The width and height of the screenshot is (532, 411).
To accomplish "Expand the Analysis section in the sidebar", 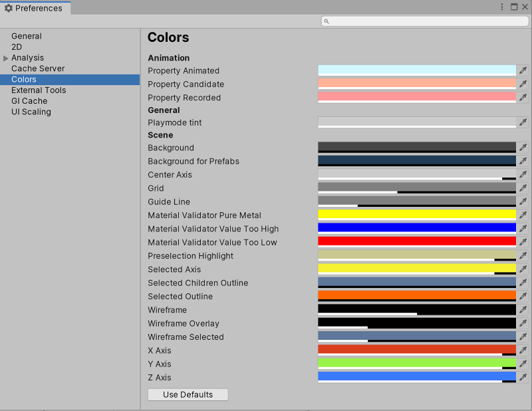I will [x=7, y=57].
